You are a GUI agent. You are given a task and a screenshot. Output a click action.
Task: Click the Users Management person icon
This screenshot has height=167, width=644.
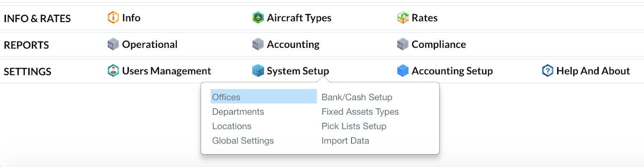(x=113, y=71)
